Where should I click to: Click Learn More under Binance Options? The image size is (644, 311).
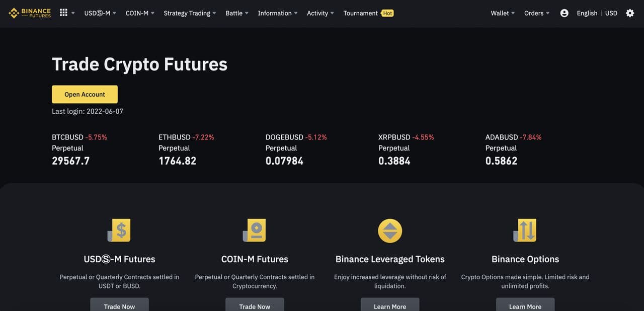point(525,305)
